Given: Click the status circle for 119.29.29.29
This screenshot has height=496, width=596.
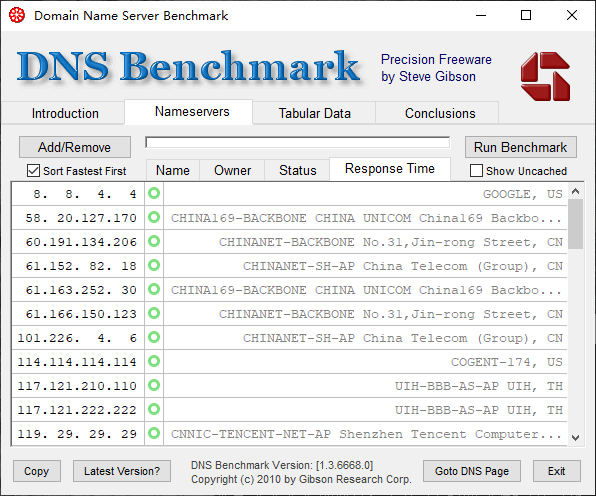Looking at the screenshot, I should pos(154,433).
